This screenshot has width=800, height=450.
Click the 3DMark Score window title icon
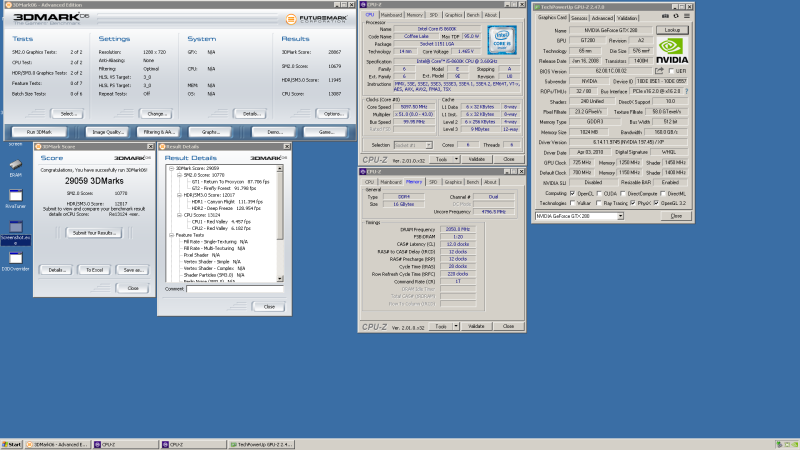pyautogui.click(x=38, y=146)
